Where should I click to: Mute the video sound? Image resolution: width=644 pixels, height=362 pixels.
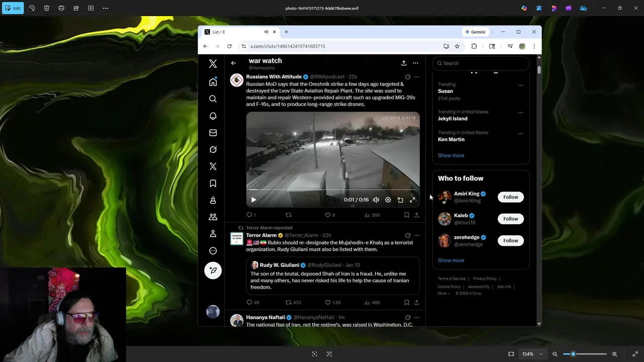(376, 200)
